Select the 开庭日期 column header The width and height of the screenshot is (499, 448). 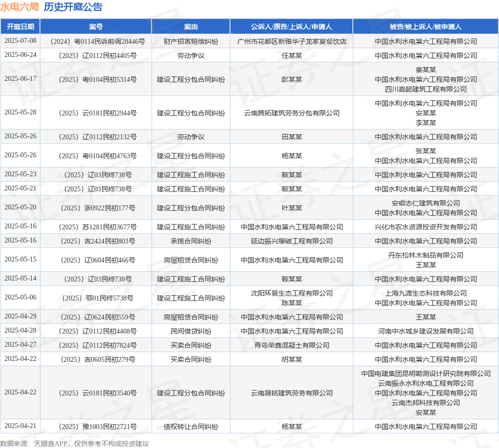pos(20,27)
